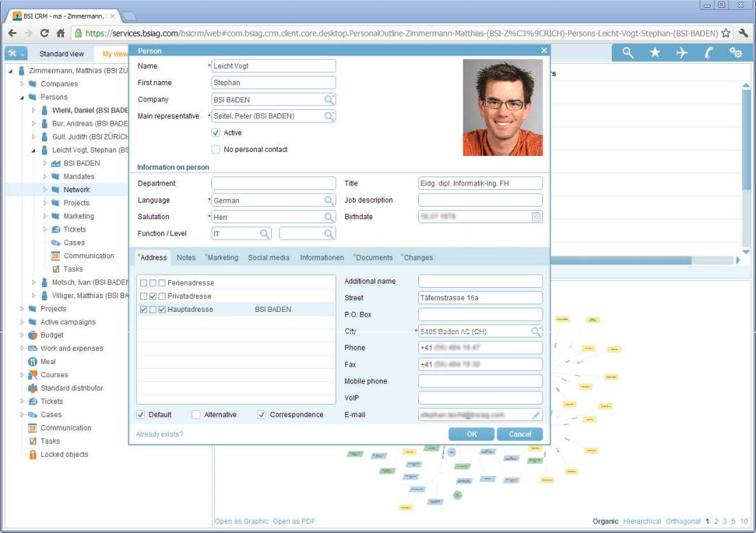Check the Alternative address checkbox
The height and width of the screenshot is (533, 756).
click(x=196, y=415)
